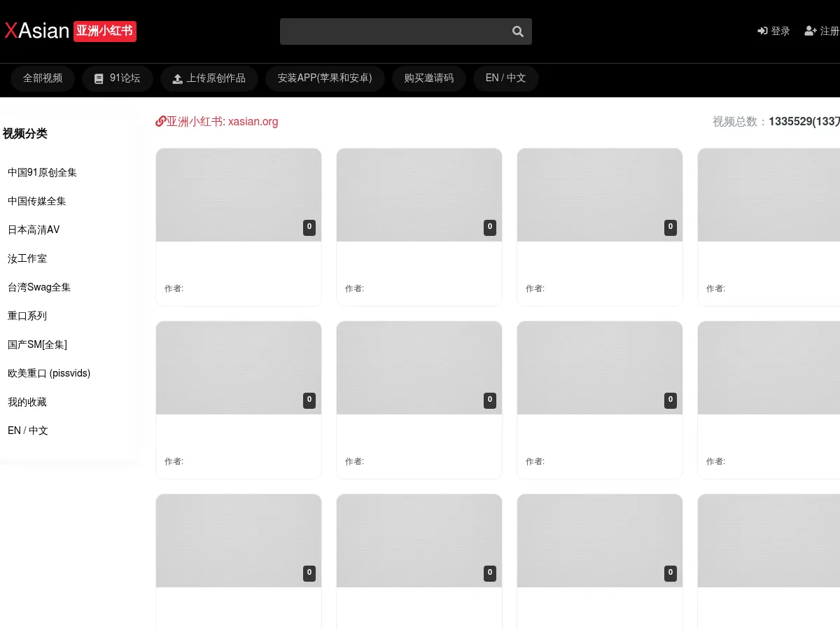Open 欧美重口 (pissvids) category

coord(49,373)
